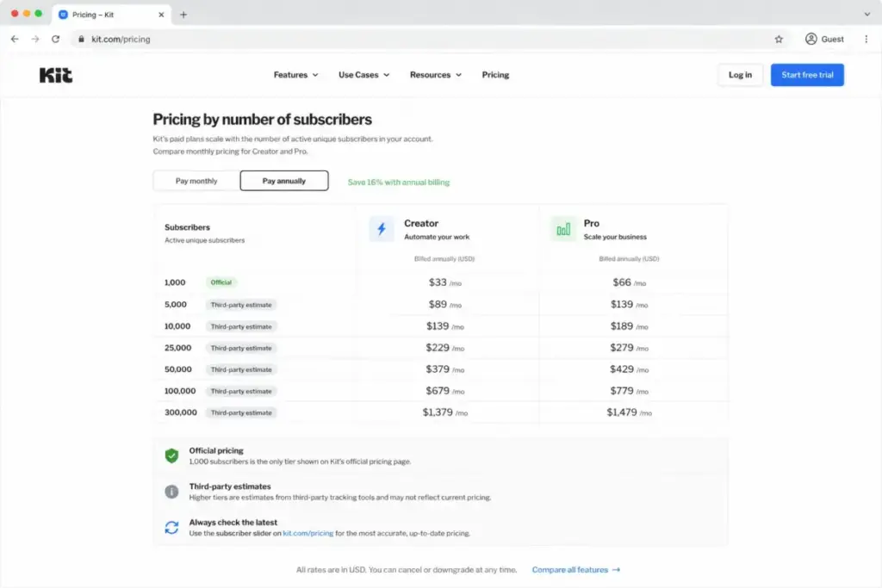The height and width of the screenshot is (588, 882).
Task: Click the Creator $33 /mo price
Action: coord(445,282)
